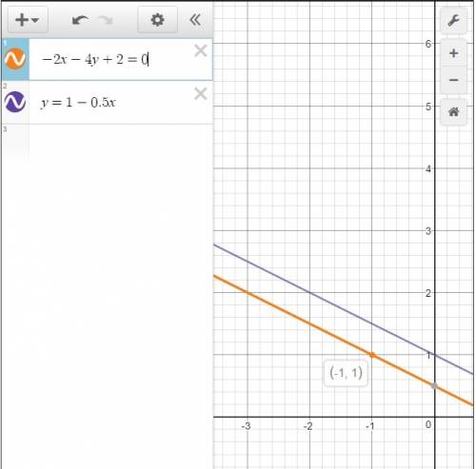Hide the purple line y = 1 − 0.5x
Screen dimensions: 476x469
coord(15,102)
